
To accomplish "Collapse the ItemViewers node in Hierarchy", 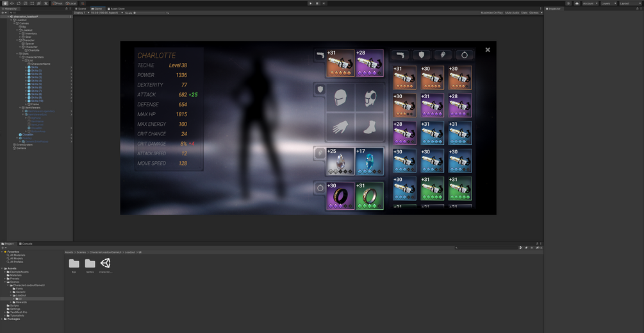I will tap(20, 108).
